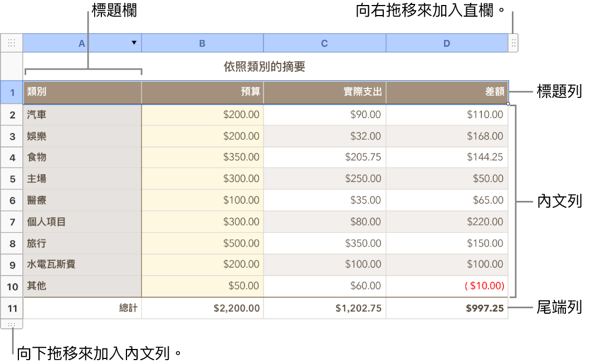
Task: Click the $2,200.00 total budget cell
Action: [202, 308]
